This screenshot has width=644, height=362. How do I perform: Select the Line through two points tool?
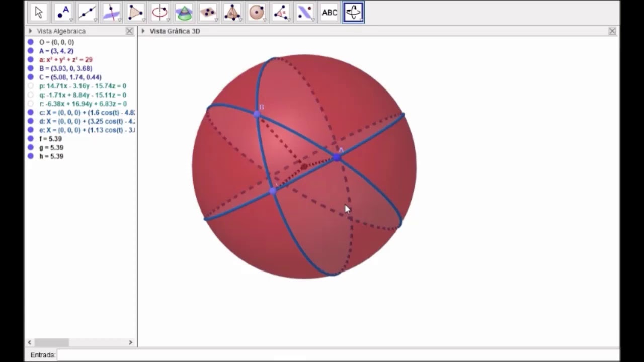[87, 13]
